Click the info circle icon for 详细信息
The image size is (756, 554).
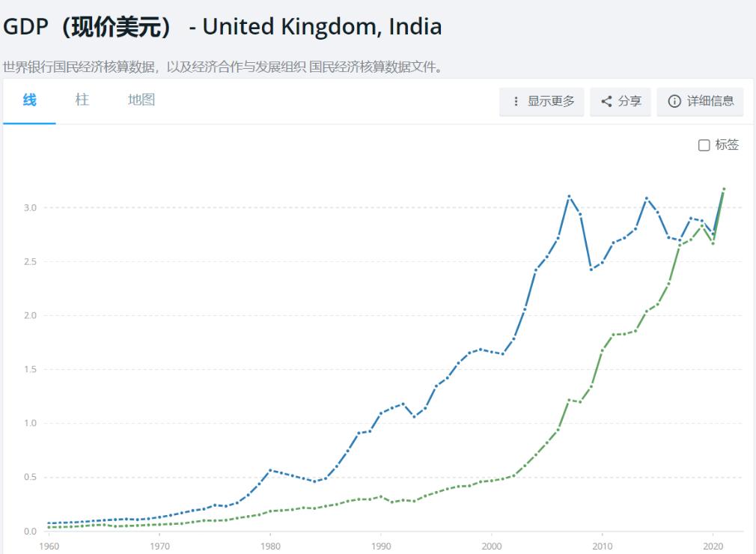[674, 101]
